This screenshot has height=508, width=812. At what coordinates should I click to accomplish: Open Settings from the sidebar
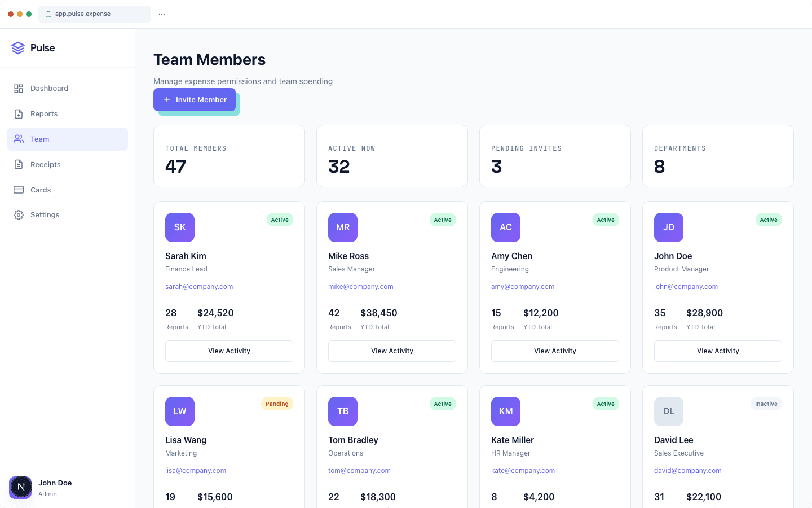point(67,215)
